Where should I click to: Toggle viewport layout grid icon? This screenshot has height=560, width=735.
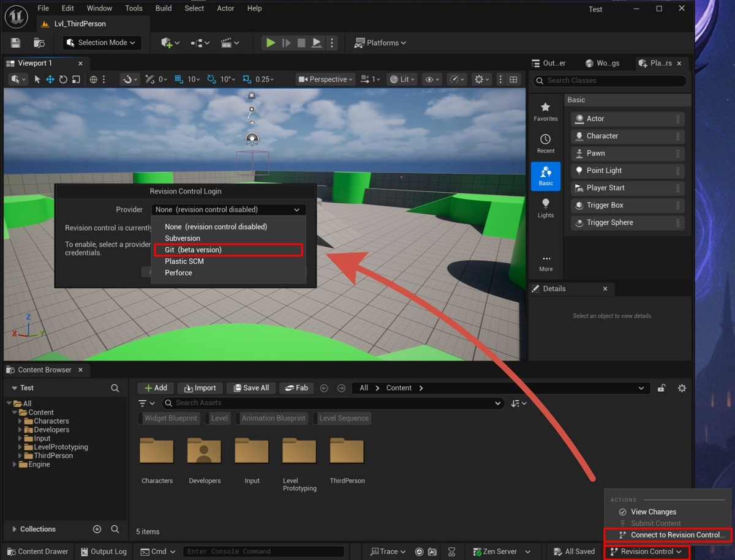[513, 80]
